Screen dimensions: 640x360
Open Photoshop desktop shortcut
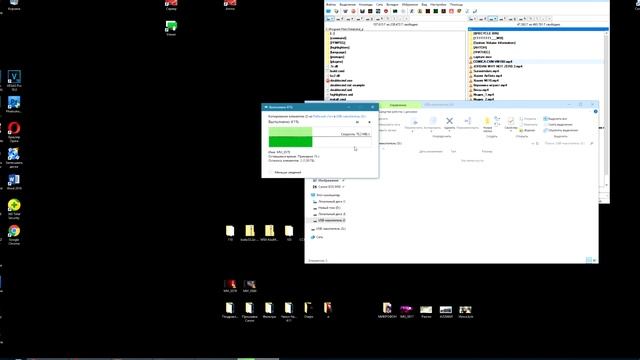[x=14, y=104]
